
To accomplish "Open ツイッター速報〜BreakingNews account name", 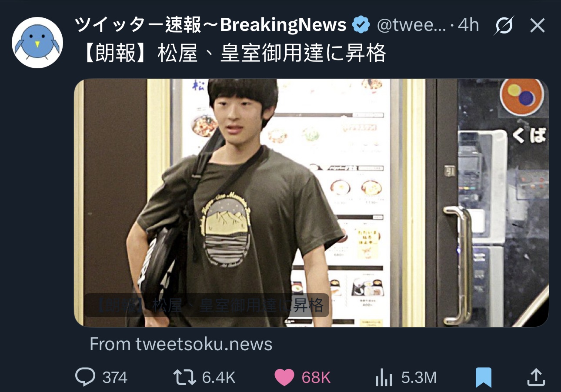I will click(x=210, y=26).
